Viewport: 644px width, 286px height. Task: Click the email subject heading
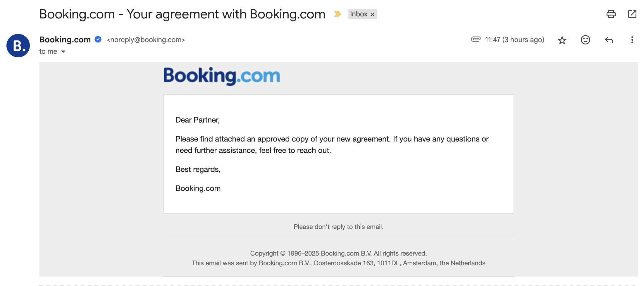182,14
